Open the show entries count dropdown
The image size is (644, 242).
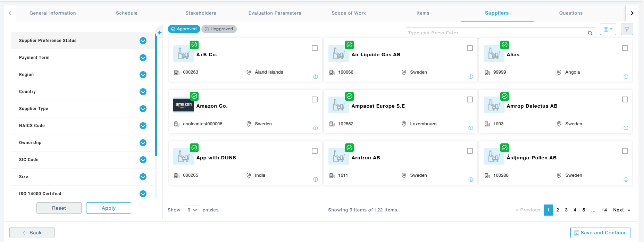coord(191,210)
